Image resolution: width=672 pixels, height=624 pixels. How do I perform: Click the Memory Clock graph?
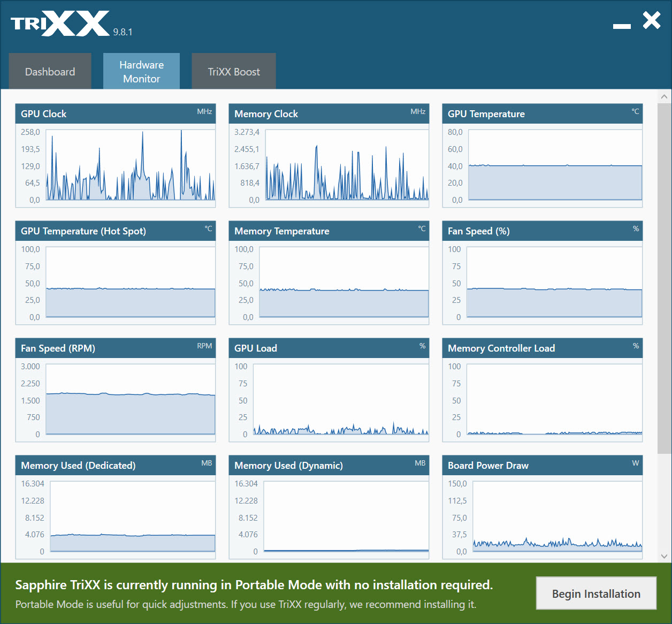(x=347, y=165)
